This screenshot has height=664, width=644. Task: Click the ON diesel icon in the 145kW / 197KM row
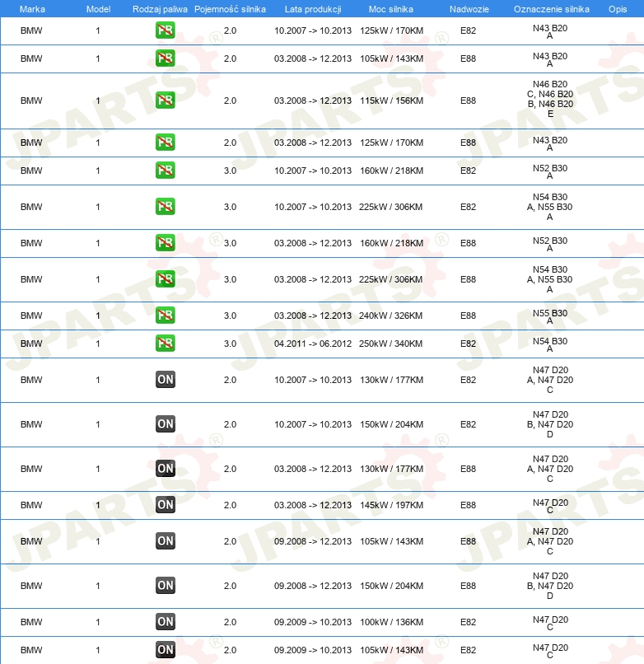pos(165,505)
